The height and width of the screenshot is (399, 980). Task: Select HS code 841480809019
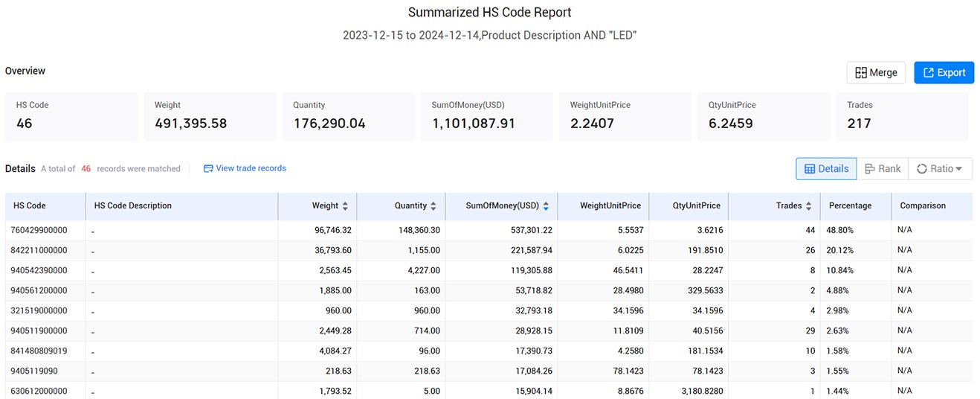click(x=39, y=351)
